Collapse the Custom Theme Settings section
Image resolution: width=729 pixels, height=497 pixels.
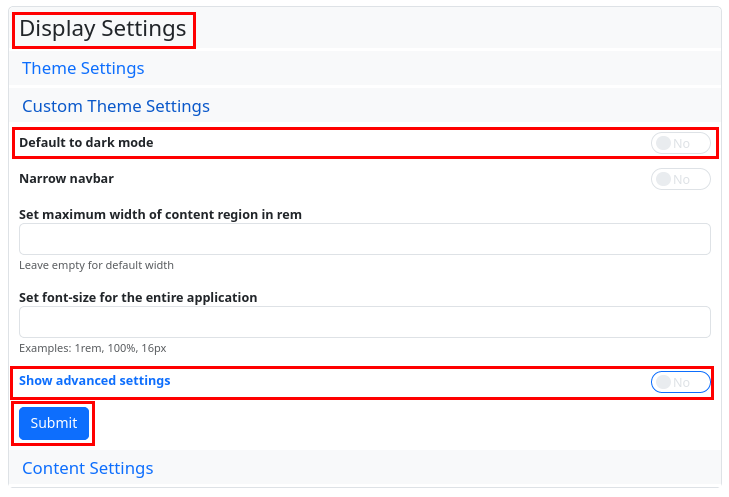click(x=116, y=106)
